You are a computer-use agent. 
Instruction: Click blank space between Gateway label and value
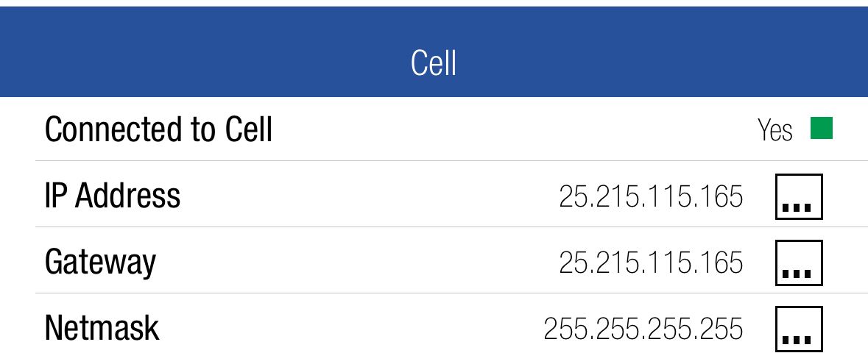353,263
